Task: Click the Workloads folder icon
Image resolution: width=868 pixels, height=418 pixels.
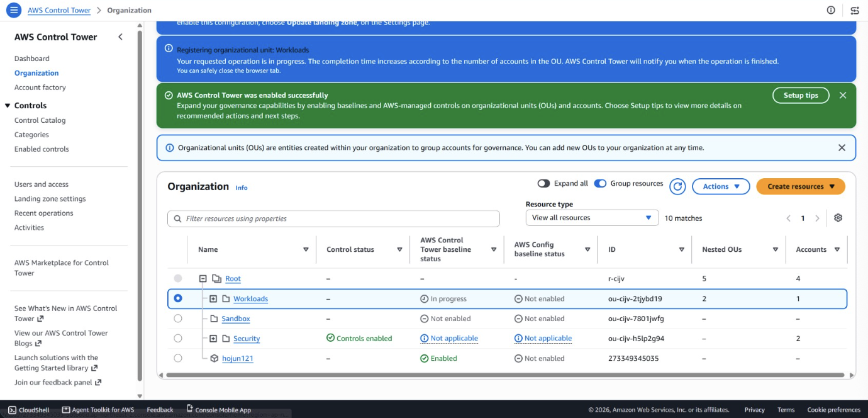Action: (x=226, y=298)
